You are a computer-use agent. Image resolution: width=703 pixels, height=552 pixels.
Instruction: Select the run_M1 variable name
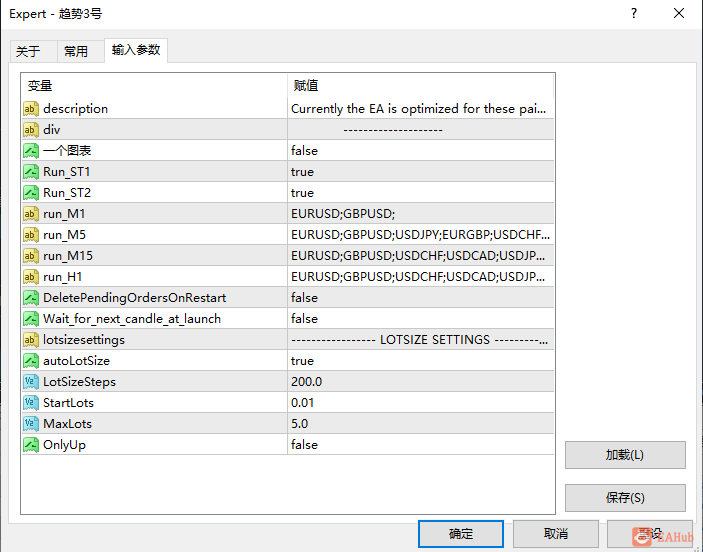coord(64,214)
